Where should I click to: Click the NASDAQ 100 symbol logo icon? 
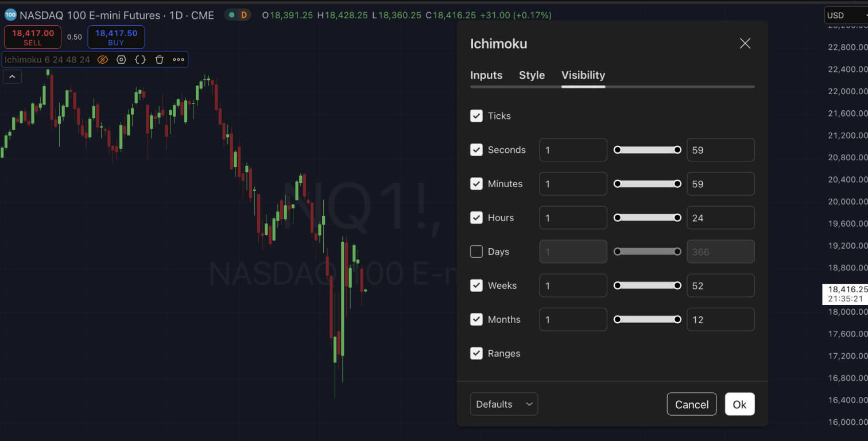tap(10, 15)
